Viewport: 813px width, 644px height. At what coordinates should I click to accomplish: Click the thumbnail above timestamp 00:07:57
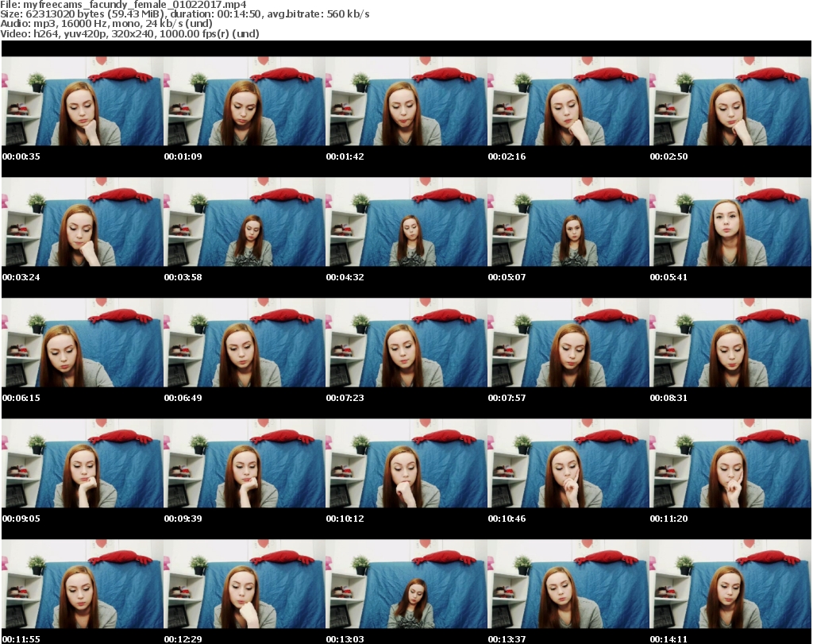click(x=568, y=343)
